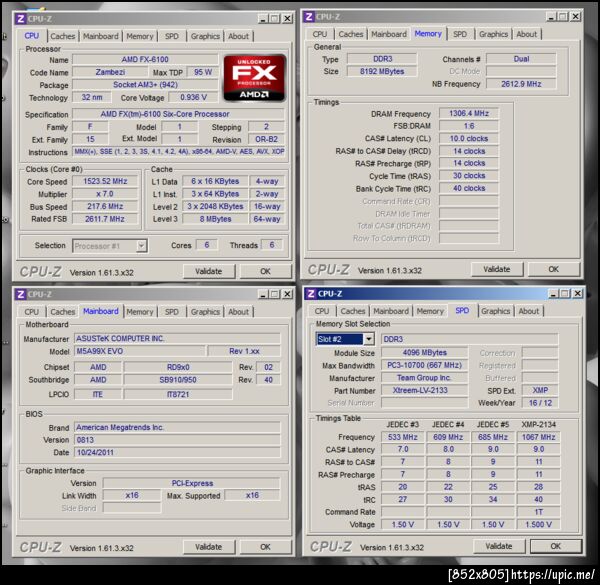The width and height of the screenshot is (600, 585).
Task: Minimize the SPD tab window
Action: tap(553, 293)
